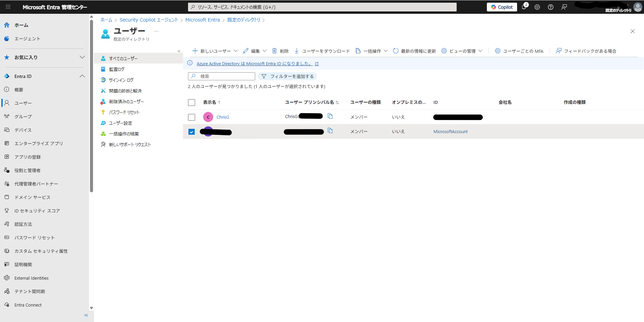This screenshot has height=322, width=644.
Task: Click the Entra Connect sidebar icon
Action: click(x=7, y=305)
